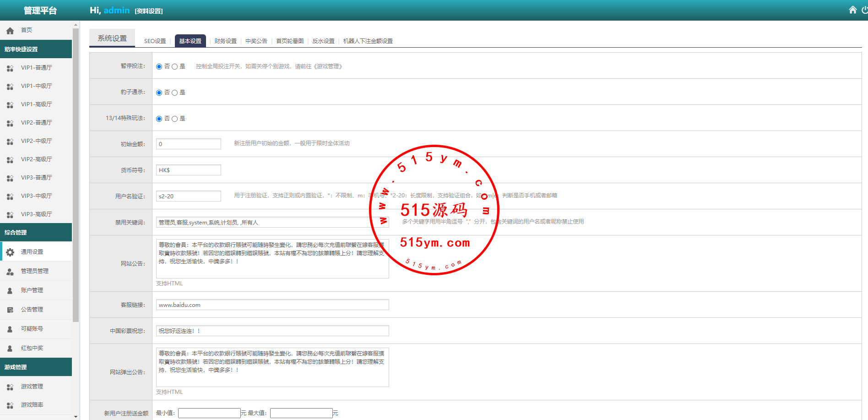Open 可疑账号 in the sidebar
This screenshot has height=420, width=868.
tap(32, 329)
